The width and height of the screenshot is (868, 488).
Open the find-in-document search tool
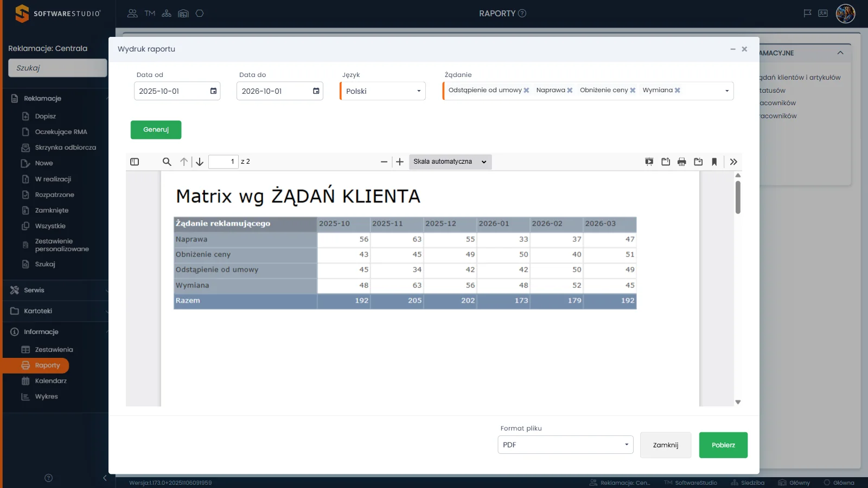click(167, 162)
